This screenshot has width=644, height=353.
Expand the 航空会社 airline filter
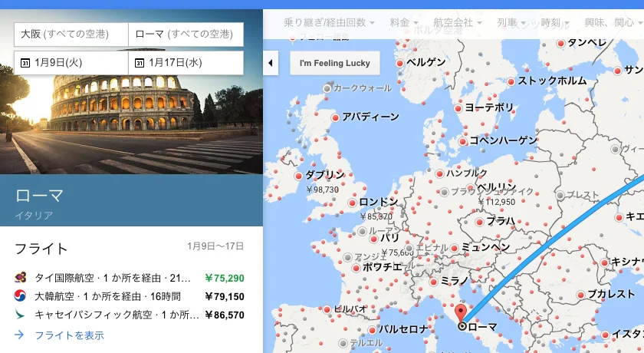458,23
